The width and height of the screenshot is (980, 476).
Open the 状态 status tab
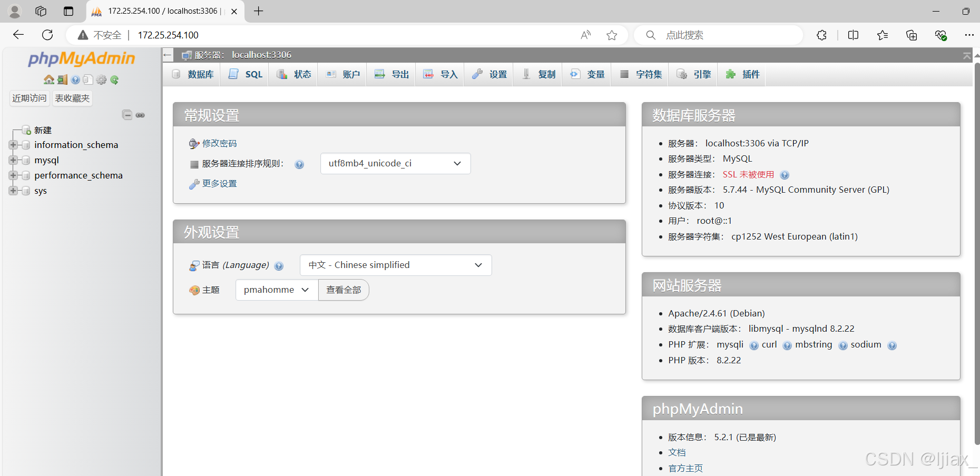pos(294,74)
